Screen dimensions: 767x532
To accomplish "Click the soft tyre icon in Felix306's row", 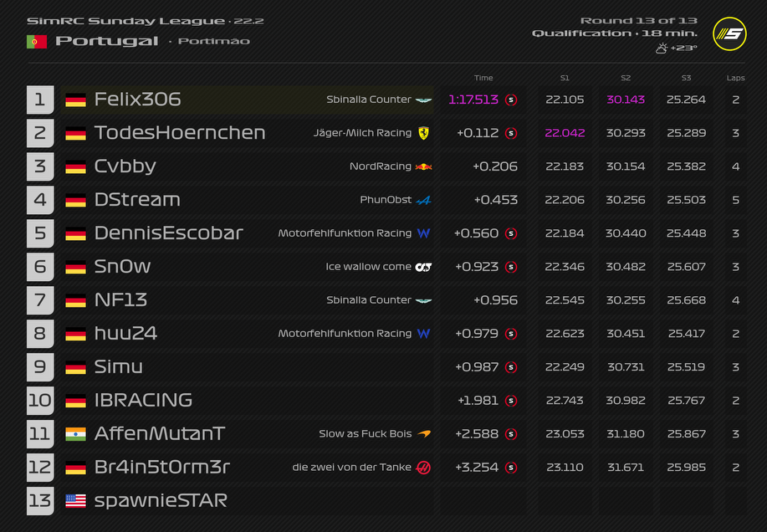I will click(x=511, y=100).
